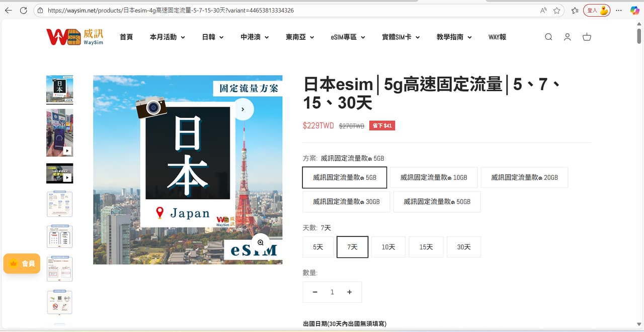644x332 pixels.
Task: Go back with browser back arrow
Action: click(x=8, y=10)
